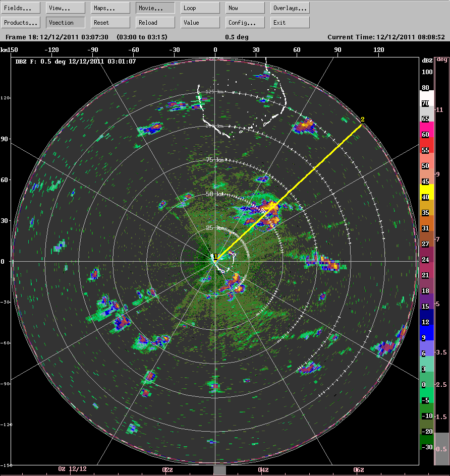This screenshot has width=450, height=476.
Task: Click the Exit button
Action: 290,23
